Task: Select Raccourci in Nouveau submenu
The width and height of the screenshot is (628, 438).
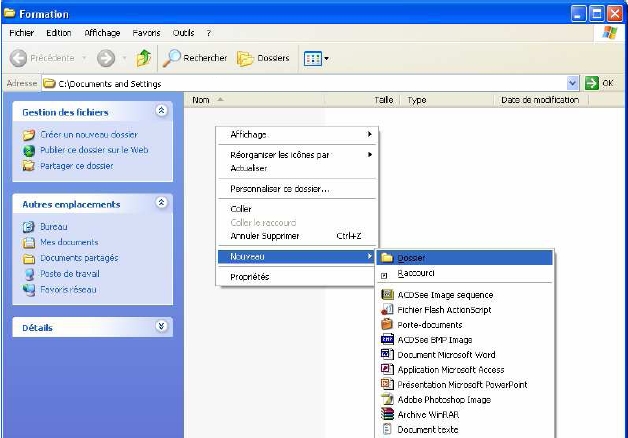Action: pyautogui.click(x=465, y=273)
